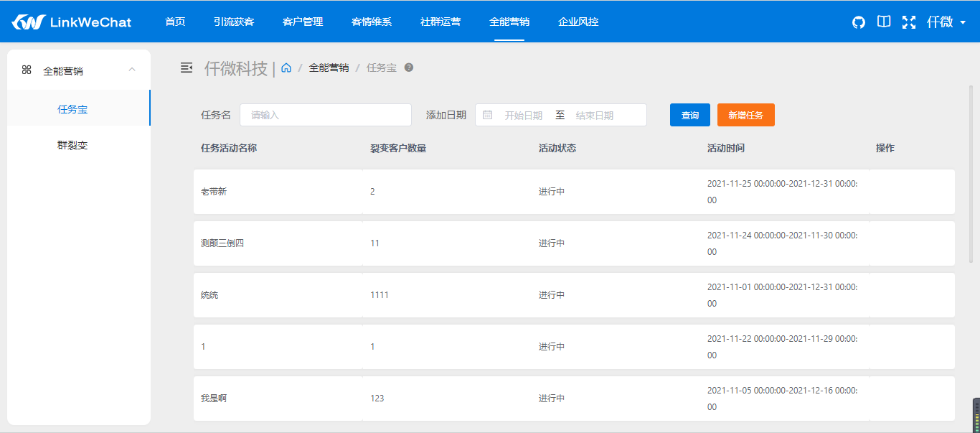
Task: Click 操作 column header
Action: coord(885,148)
